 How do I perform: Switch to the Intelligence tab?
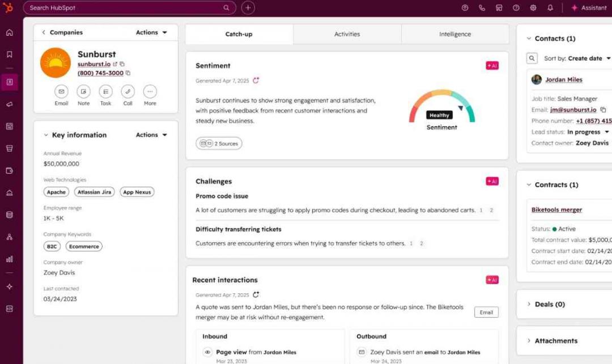455,34
